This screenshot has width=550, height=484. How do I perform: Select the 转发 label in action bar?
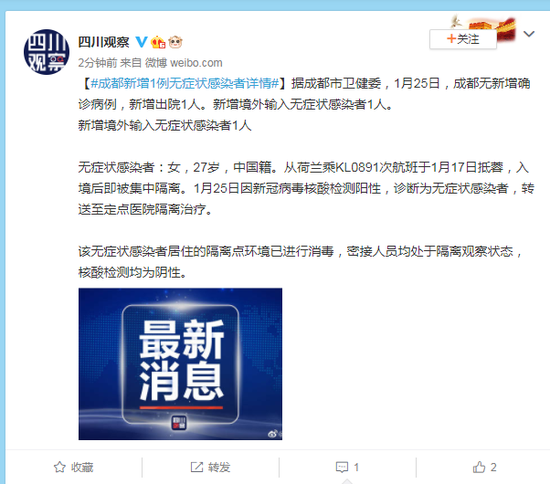[219, 467]
